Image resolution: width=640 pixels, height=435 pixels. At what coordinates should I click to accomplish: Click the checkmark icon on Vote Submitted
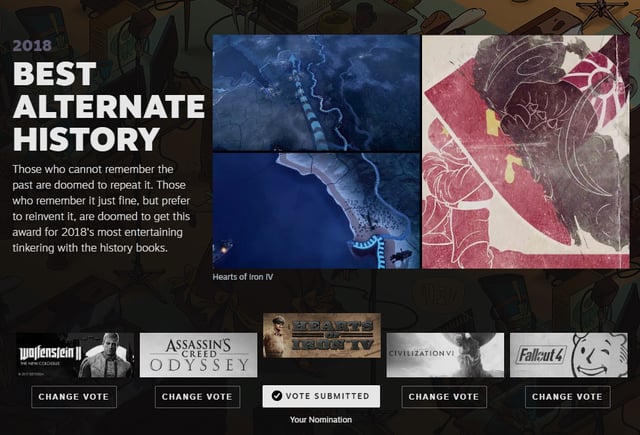pyautogui.click(x=277, y=396)
